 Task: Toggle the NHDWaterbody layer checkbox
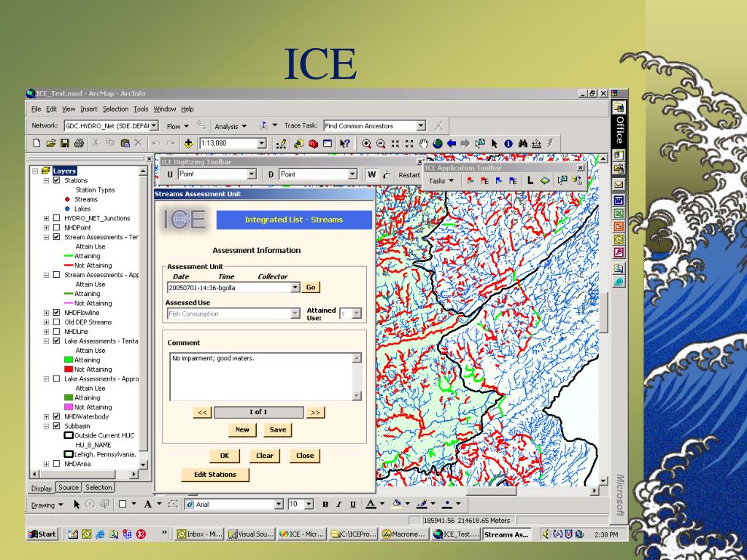(56, 416)
